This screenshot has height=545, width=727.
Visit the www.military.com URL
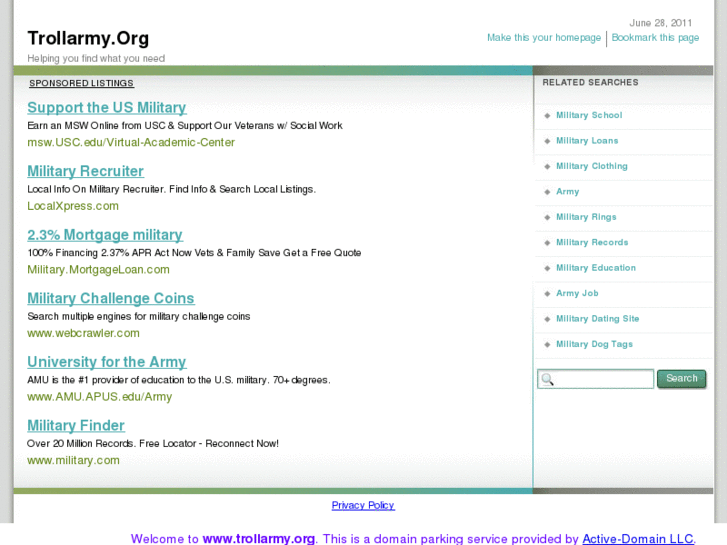tap(73, 460)
